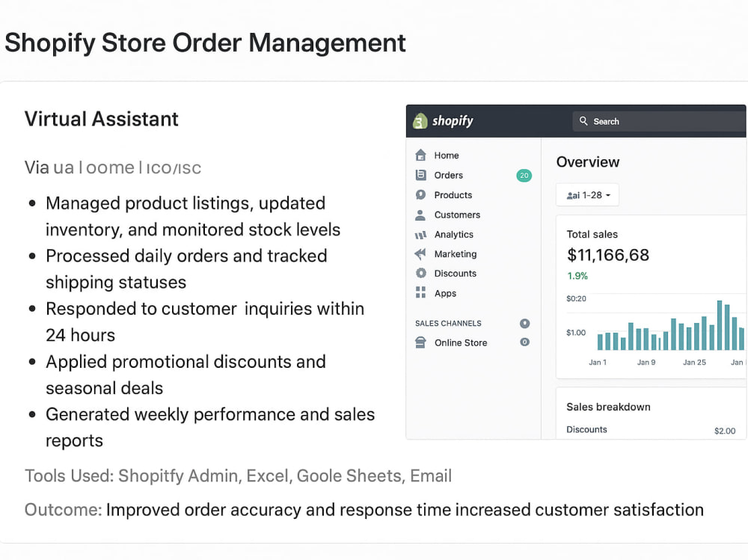The image size is (748, 560).
Task: Click the Sales Channels add button
Action: (525, 324)
